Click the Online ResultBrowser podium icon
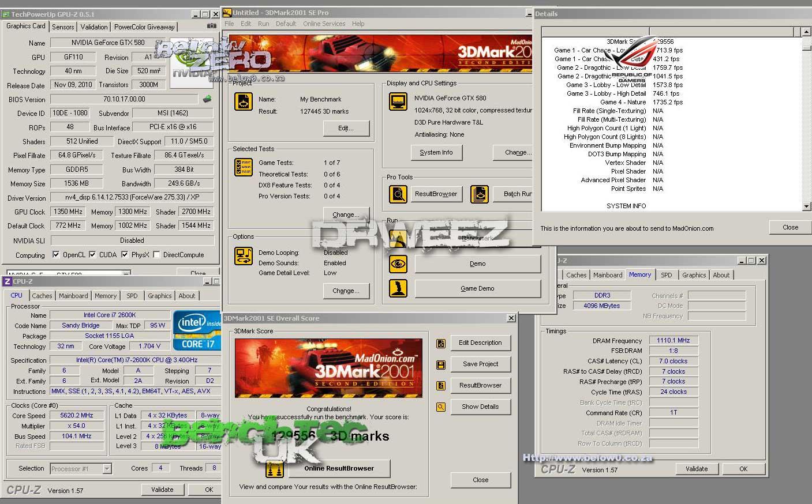Image resolution: width=812 pixels, height=504 pixels. pos(275,469)
